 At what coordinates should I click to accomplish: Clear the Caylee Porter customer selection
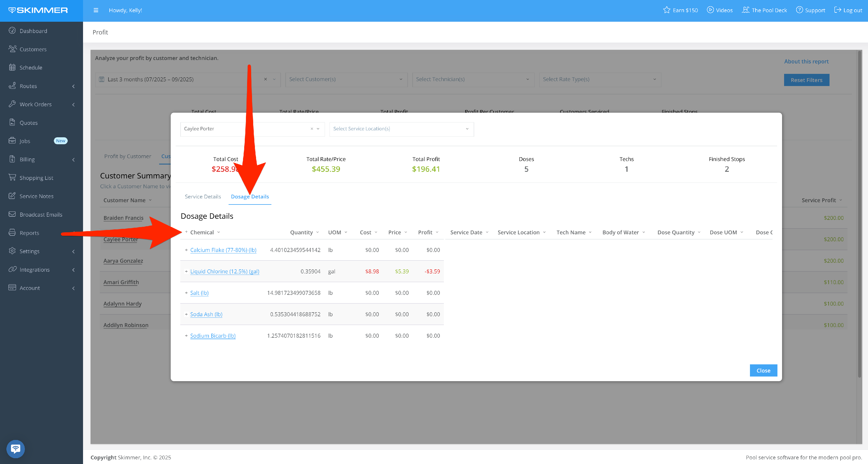click(x=312, y=129)
